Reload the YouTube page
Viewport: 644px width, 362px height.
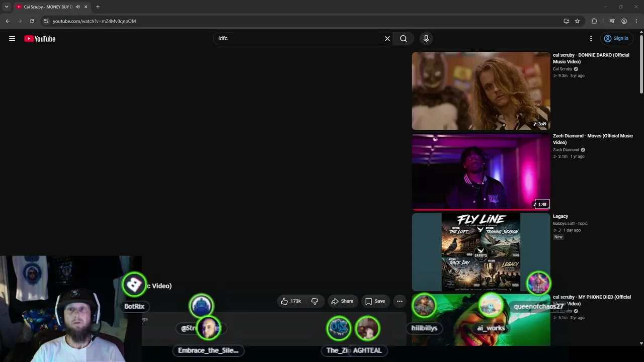[32, 21]
